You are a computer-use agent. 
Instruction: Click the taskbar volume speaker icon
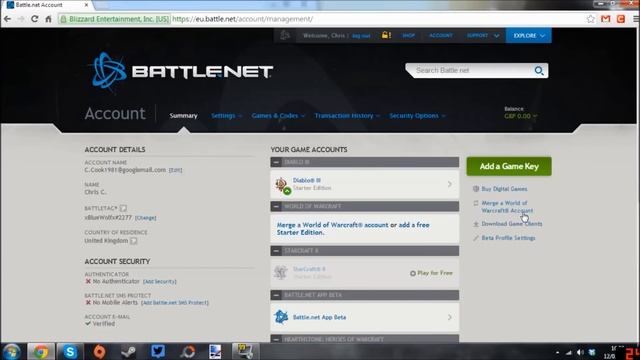tap(580, 352)
